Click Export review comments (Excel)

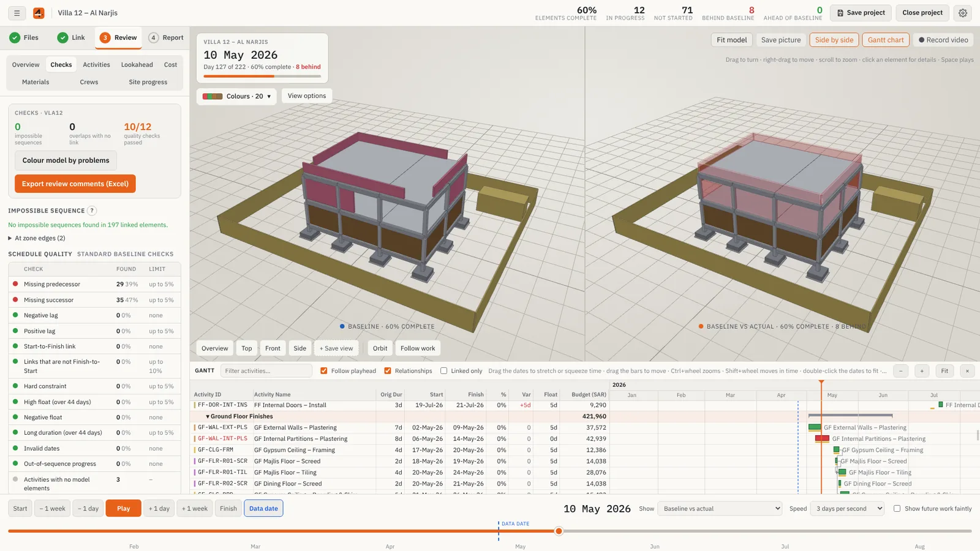pos(75,184)
